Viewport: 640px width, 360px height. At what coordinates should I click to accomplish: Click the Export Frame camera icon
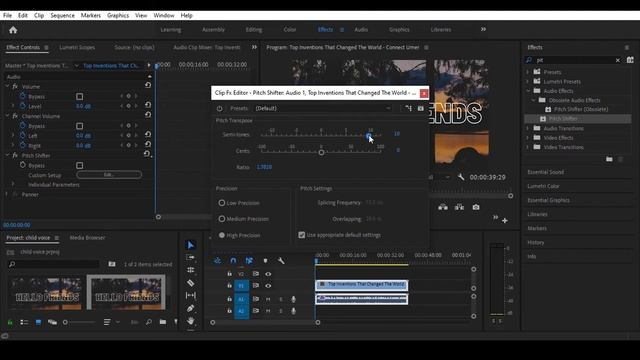[x=476, y=207]
